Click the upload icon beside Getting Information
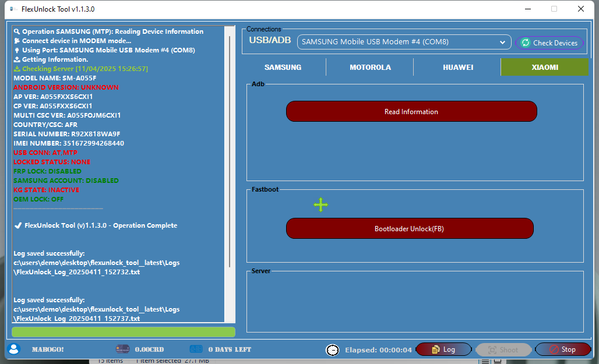Viewport: 599px width, 364px height. tap(17, 59)
